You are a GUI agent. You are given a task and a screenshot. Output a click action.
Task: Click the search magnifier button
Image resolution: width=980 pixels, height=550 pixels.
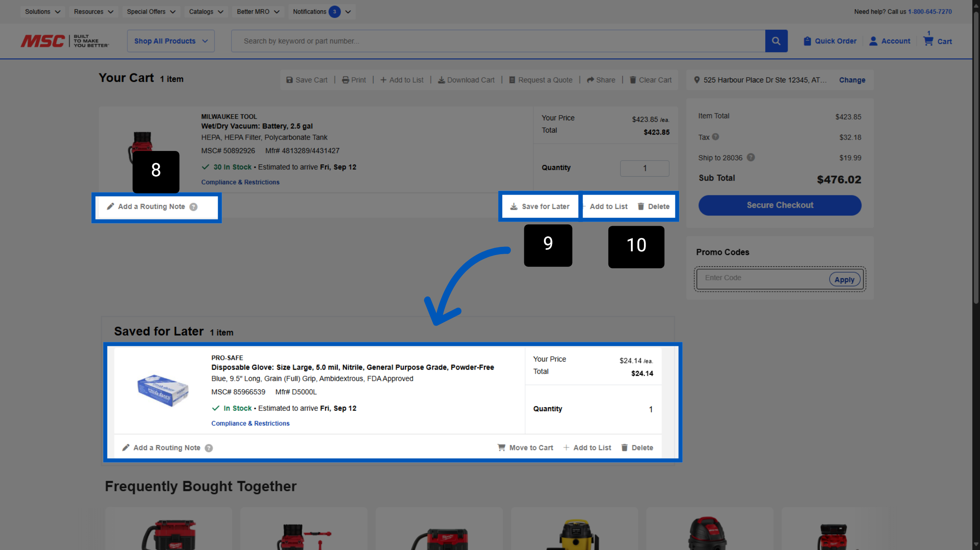tap(776, 41)
